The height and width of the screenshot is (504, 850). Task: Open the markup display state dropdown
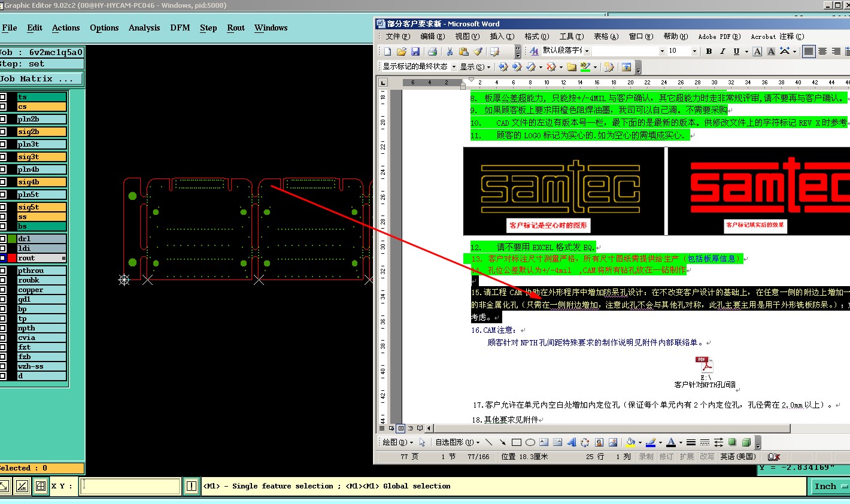454,67
